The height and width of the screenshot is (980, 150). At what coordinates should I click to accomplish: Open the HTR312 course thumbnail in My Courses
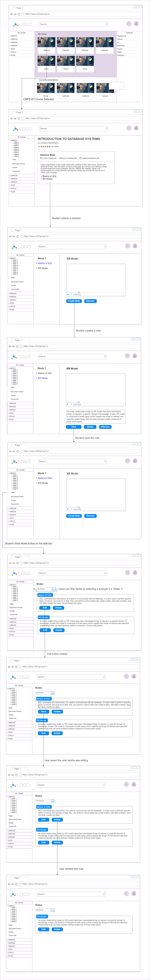(66, 61)
